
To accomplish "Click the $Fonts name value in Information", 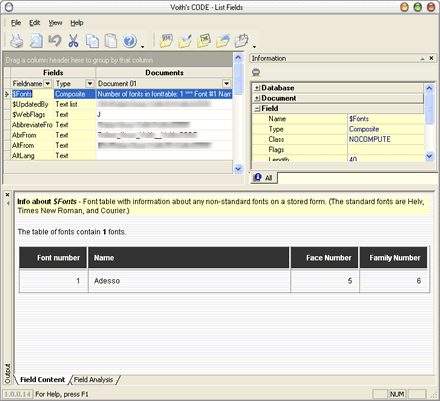I will tap(359, 119).
